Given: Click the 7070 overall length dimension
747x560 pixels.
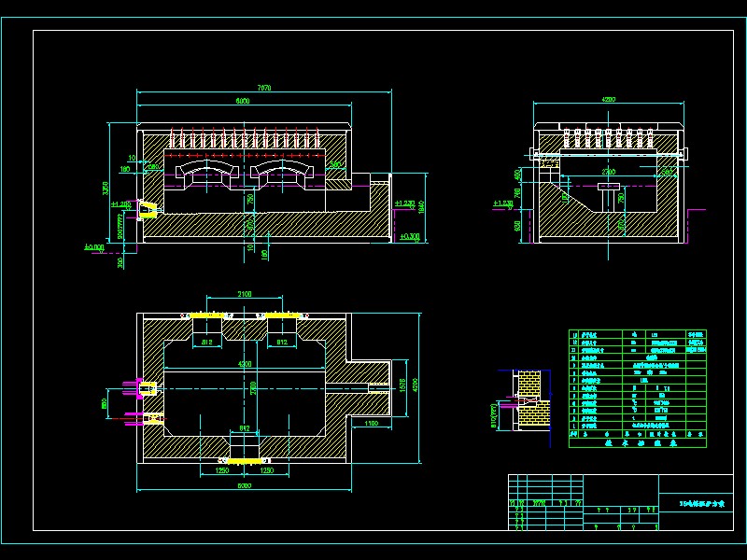Looking at the screenshot, I should (264, 88).
